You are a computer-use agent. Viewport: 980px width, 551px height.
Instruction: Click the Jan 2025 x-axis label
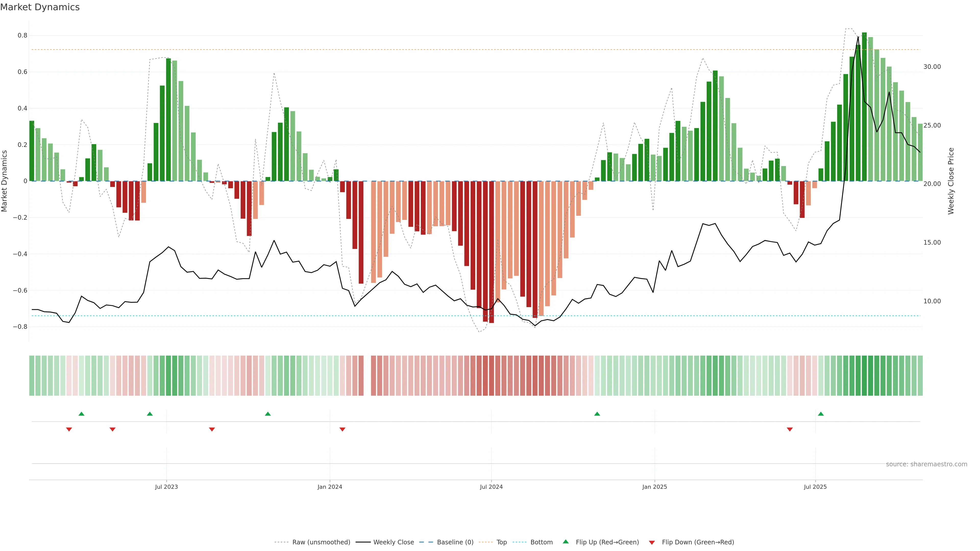(654, 487)
